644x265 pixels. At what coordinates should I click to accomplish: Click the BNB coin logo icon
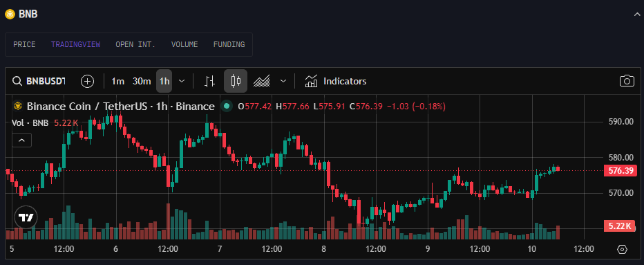pos(10,14)
